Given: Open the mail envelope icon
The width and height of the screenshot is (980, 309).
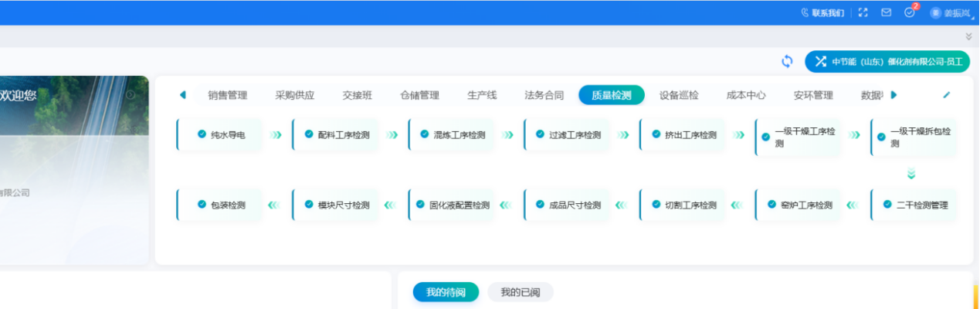Looking at the screenshot, I should point(887,12).
